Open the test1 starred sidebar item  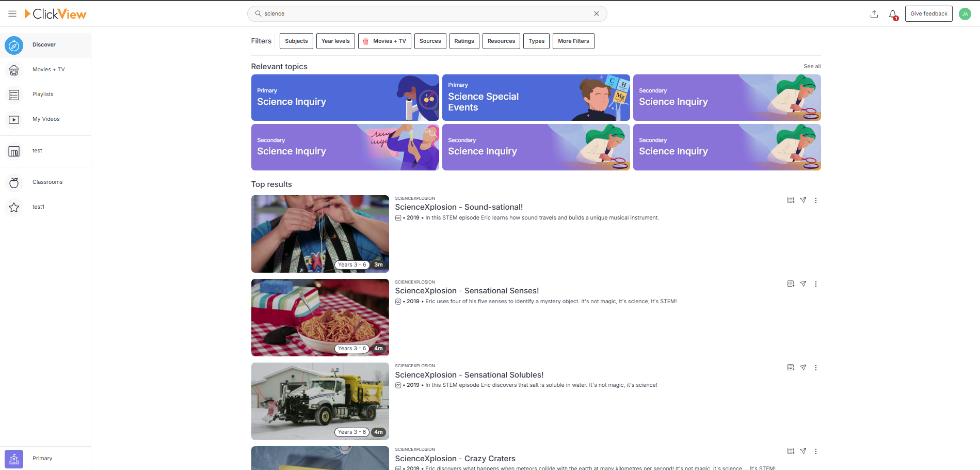point(45,207)
